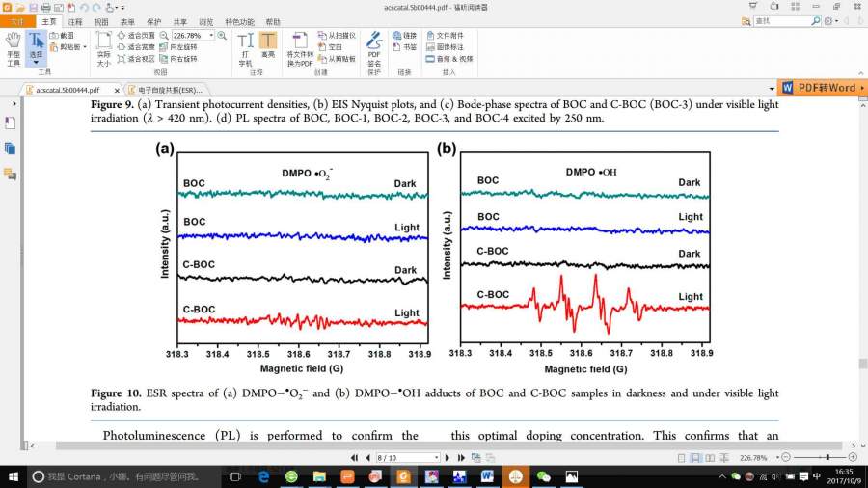Go to the next page
The image size is (868, 488).
(x=448, y=457)
